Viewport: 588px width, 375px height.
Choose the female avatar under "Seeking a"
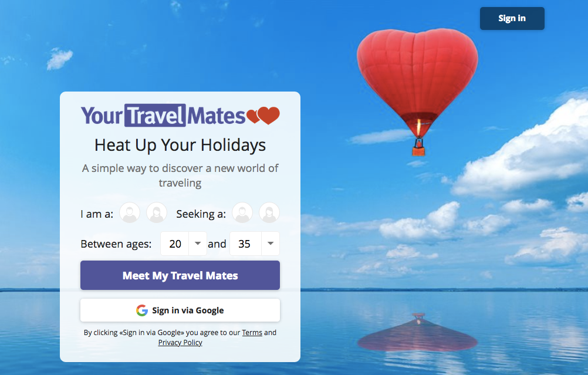(x=269, y=212)
